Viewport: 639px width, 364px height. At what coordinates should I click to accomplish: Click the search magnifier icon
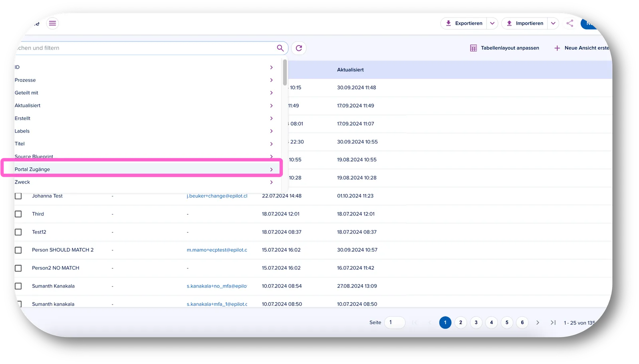[280, 48]
